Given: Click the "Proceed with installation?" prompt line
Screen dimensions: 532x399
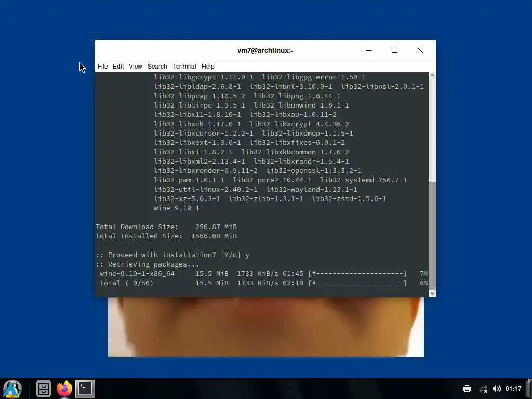Looking at the screenshot, I should [172, 255].
